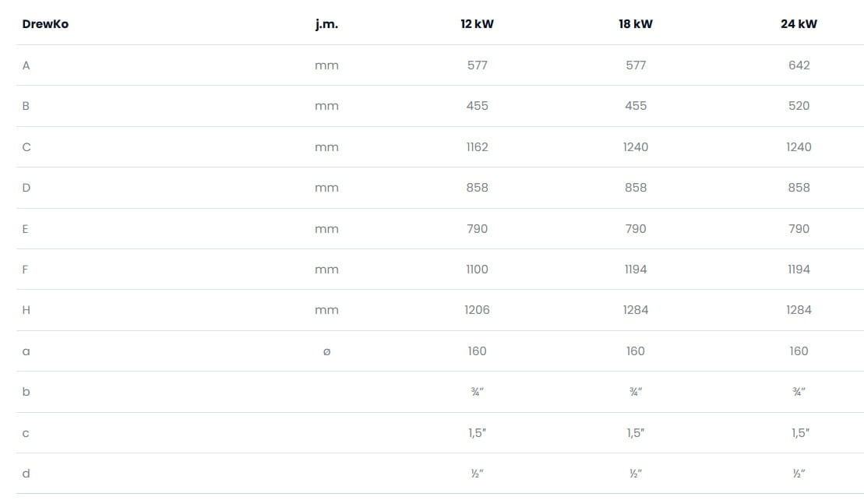The width and height of the screenshot is (864, 504).
Task: Select the 1,5″ value under 18 kW
Action: [636, 433]
